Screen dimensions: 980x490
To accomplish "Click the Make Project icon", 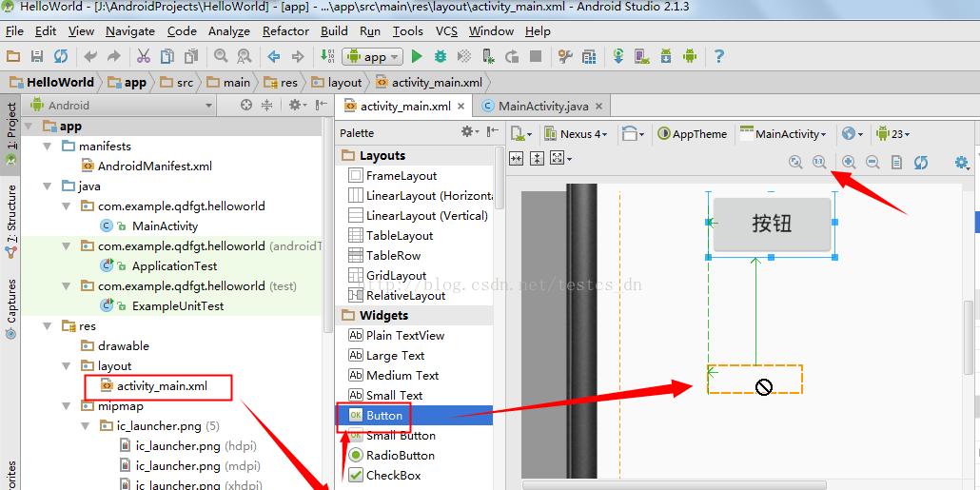I will (327, 56).
